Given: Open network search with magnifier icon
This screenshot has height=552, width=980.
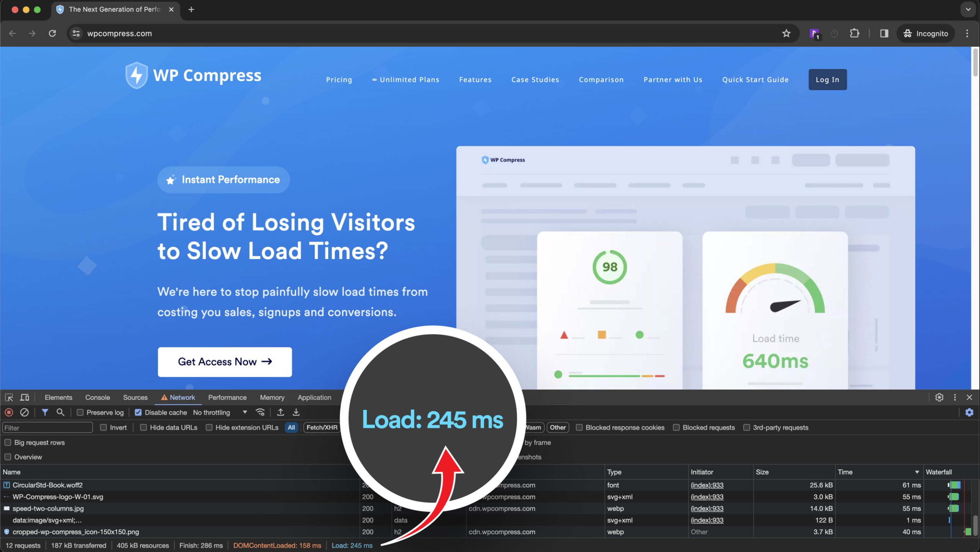Looking at the screenshot, I should pos(60,412).
